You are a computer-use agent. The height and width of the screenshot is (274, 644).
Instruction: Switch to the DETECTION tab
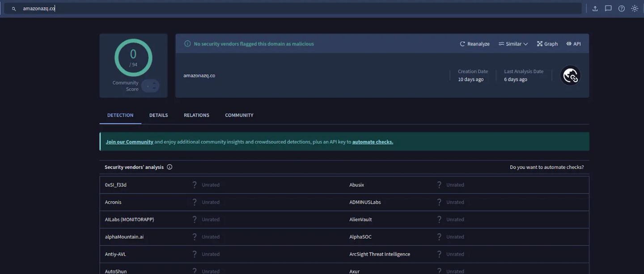click(120, 115)
